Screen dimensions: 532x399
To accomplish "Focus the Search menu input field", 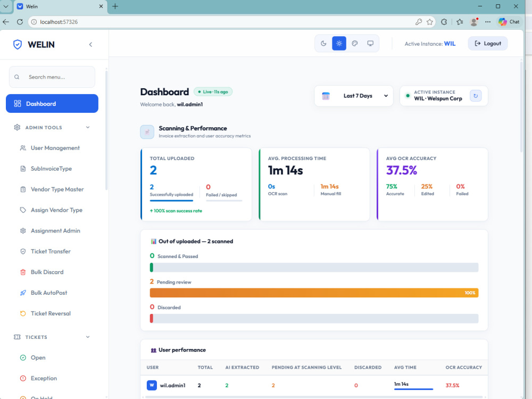I will point(52,77).
